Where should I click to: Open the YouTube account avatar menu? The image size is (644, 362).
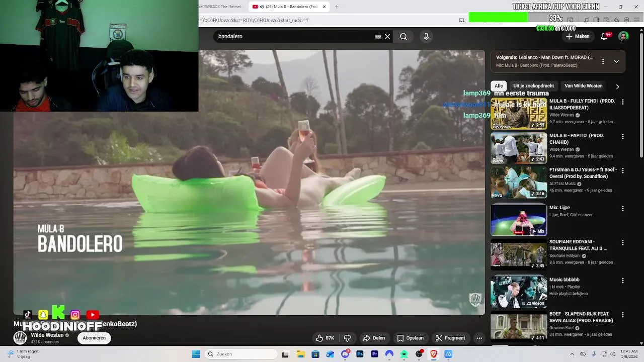pos(623,36)
